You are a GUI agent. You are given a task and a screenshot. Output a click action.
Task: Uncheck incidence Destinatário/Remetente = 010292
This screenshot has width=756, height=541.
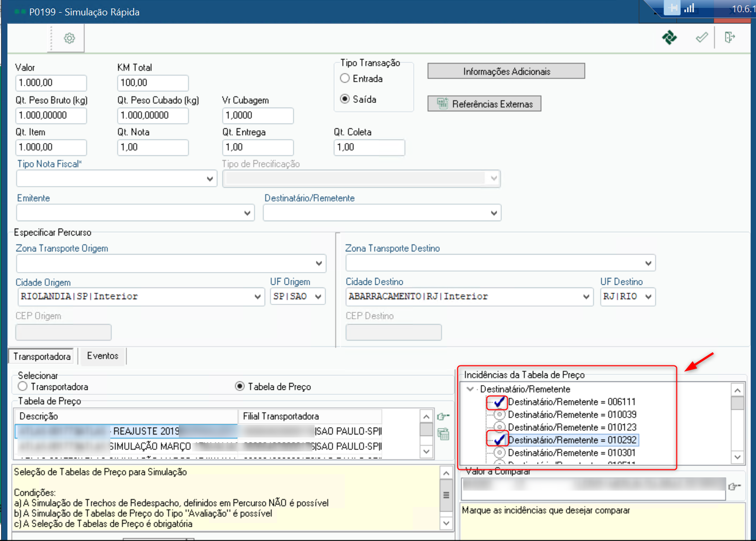(x=499, y=440)
